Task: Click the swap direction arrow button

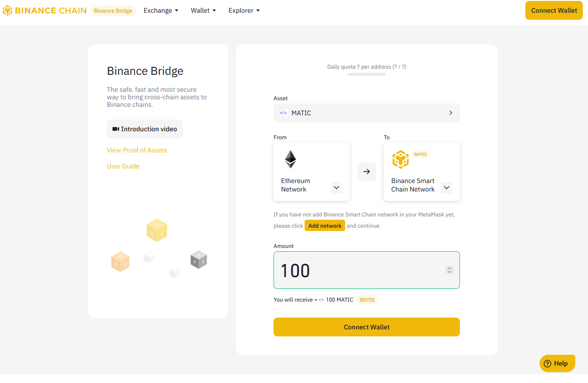Action: tap(367, 172)
